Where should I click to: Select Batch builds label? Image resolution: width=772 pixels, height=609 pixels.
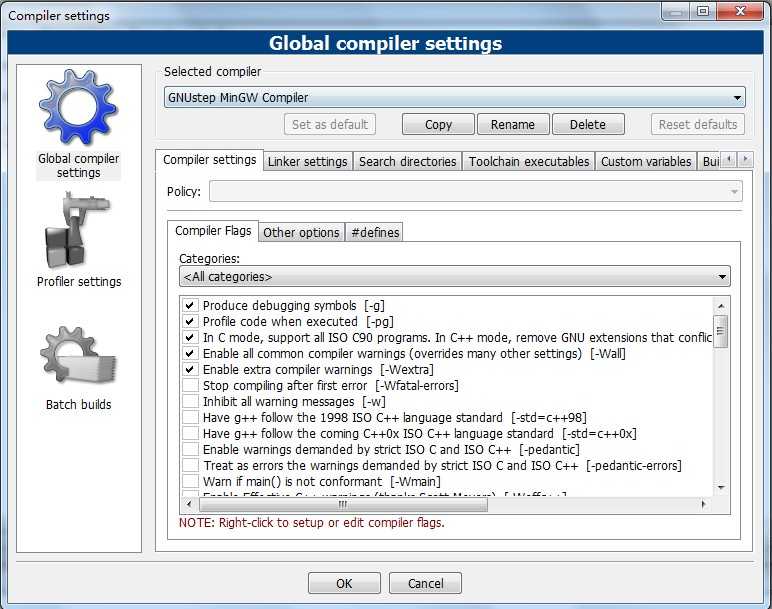click(78, 405)
